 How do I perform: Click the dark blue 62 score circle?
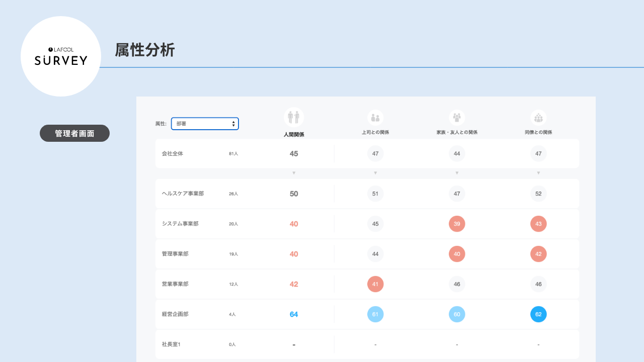tap(538, 314)
